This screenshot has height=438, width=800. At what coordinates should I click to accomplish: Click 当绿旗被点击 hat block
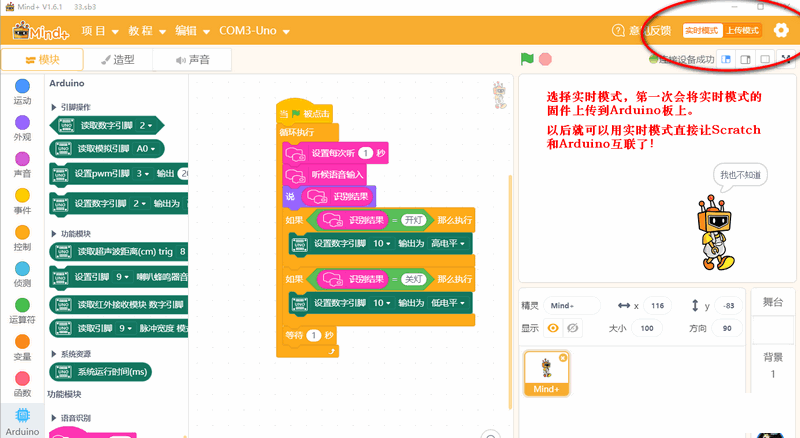[x=305, y=111]
